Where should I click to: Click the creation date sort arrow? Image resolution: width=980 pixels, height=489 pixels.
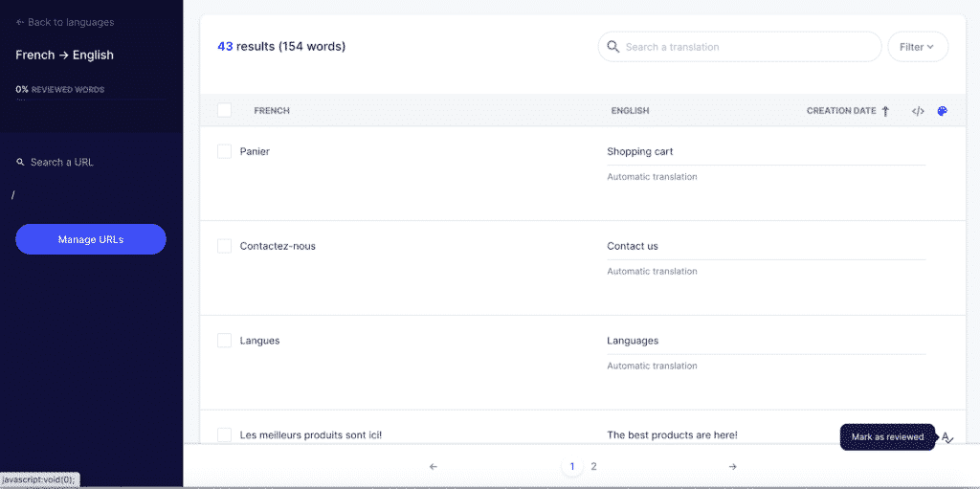[x=885, y=111]
